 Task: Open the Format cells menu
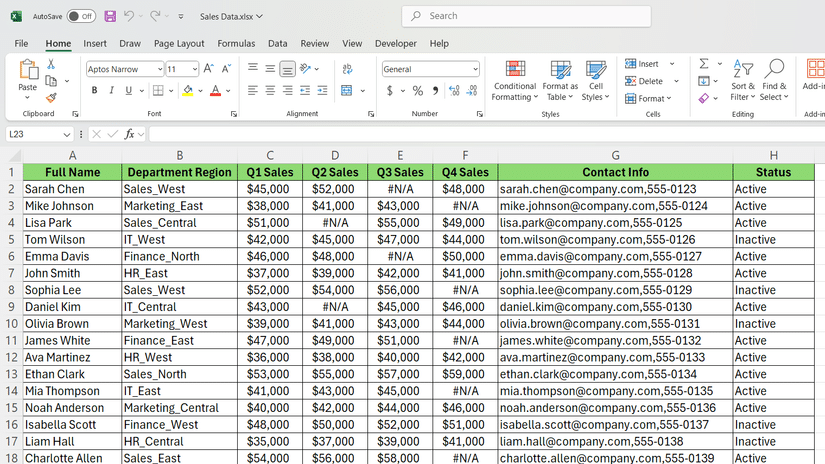click(648, 98)
